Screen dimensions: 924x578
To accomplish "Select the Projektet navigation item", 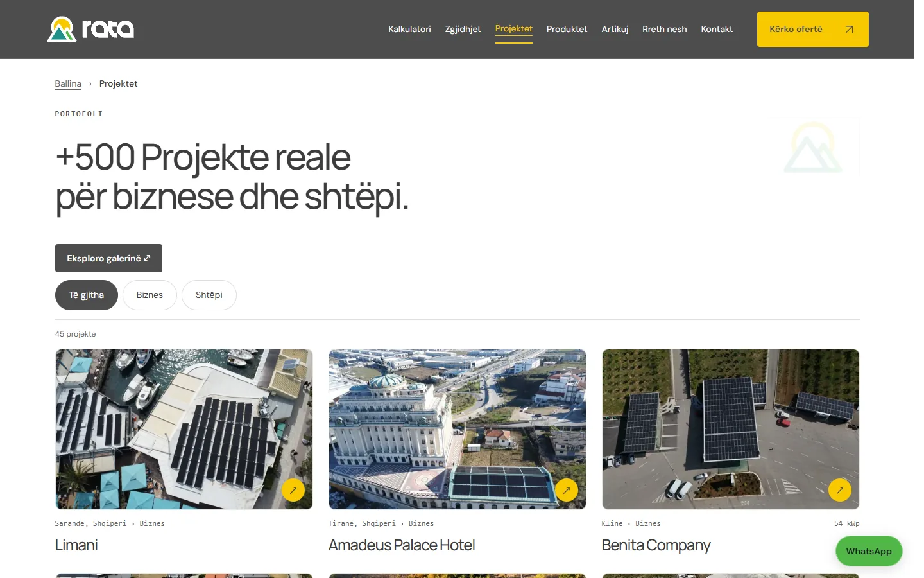I will (x=514, y=30).
